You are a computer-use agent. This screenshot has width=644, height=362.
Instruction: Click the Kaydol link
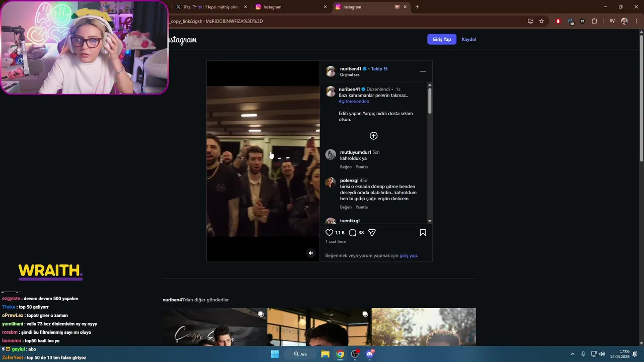(x=469, y=39)
